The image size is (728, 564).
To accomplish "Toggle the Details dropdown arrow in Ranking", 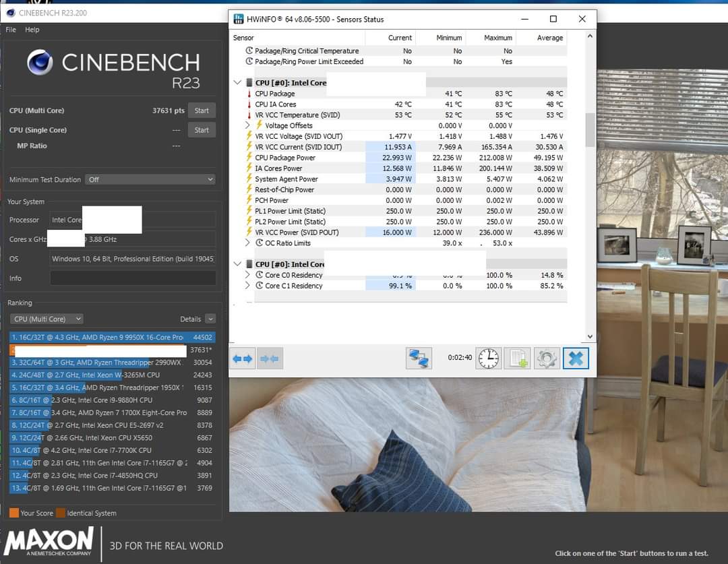I will [x=210, y=319].
